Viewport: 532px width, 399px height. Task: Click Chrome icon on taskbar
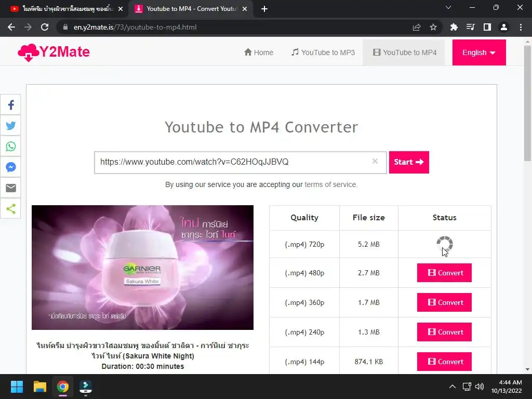[x=63, y=387]
